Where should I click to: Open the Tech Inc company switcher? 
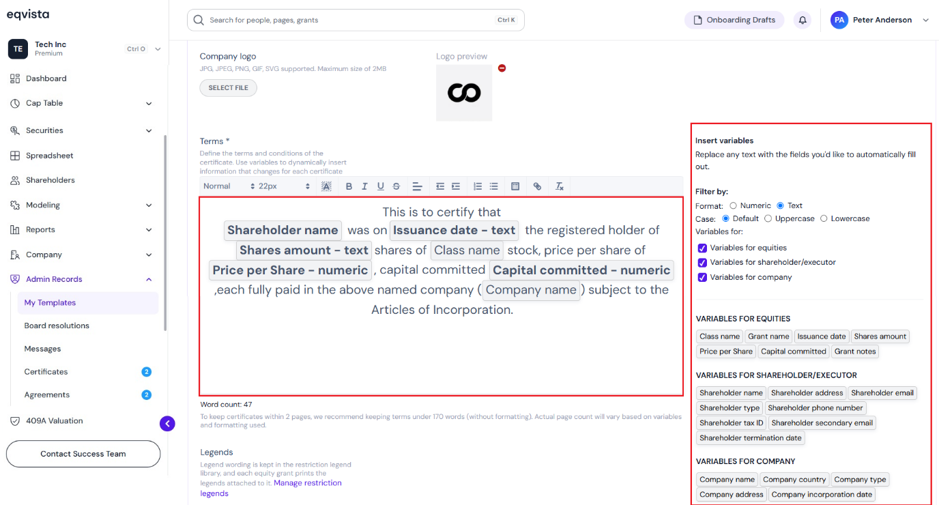click(157, 49)
